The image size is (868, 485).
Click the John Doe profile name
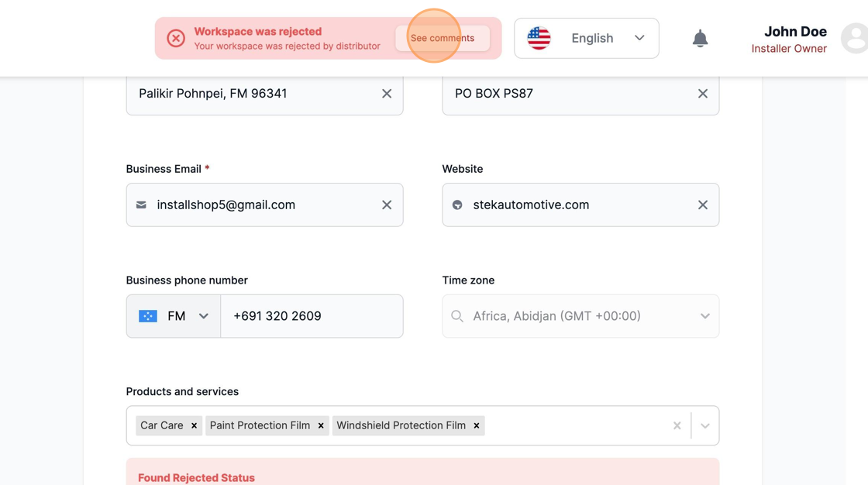pyautogui.click(x=794, y=32)
